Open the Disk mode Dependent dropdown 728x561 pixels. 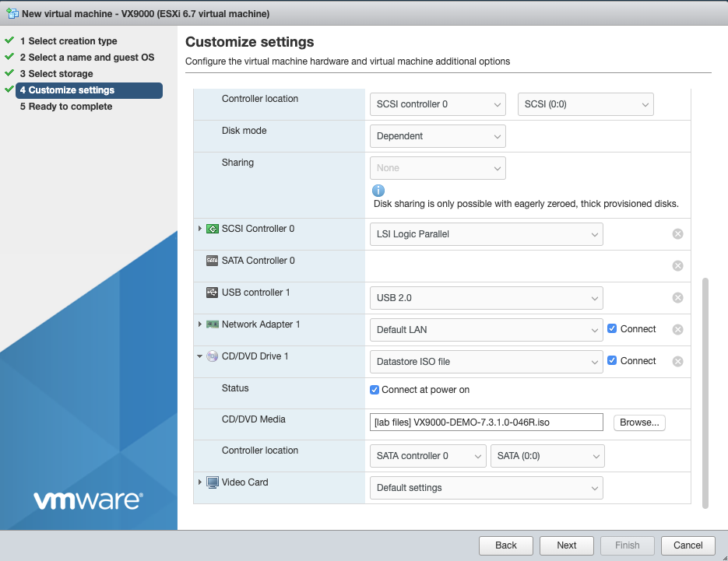pyautogui.click(x=437, y=136)
